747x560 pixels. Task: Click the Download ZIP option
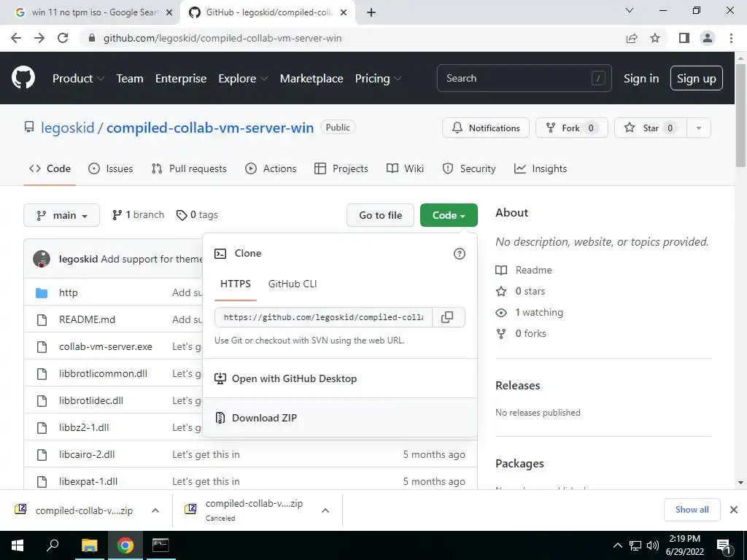point(340,418)
